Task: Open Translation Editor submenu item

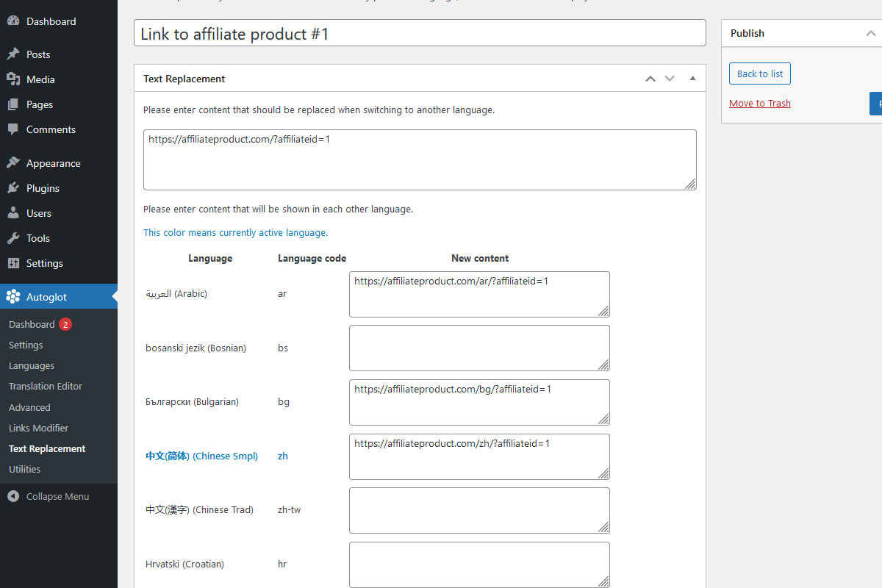Action: click(x=46, y=386)
